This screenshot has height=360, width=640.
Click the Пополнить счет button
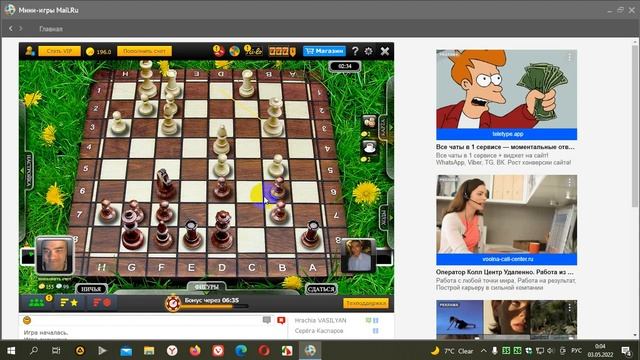pos(144,51)
